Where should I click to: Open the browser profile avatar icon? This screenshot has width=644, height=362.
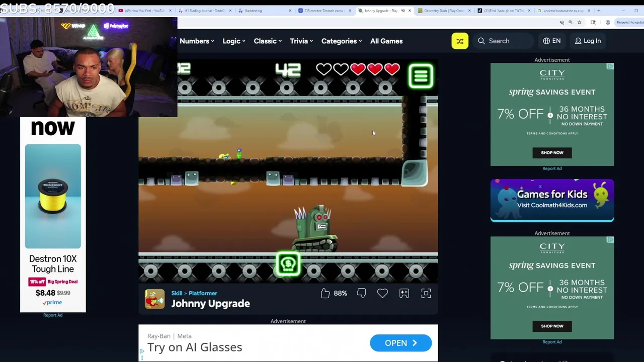pos(608,22)
